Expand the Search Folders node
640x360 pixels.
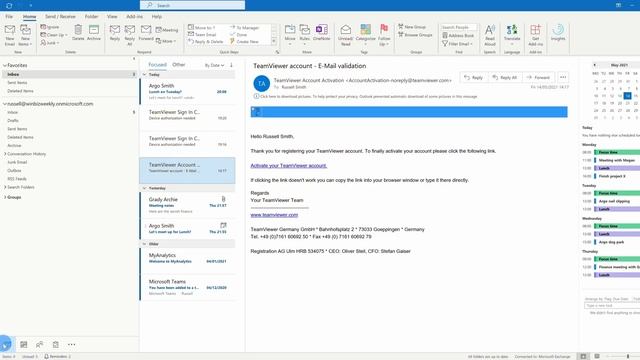(x=5, y=187)
